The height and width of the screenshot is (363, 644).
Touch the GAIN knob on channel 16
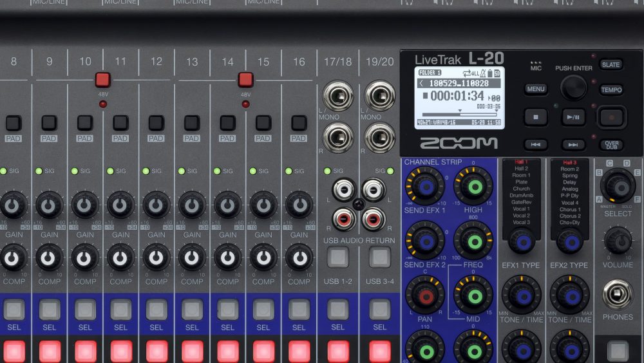tap(299, 205)
